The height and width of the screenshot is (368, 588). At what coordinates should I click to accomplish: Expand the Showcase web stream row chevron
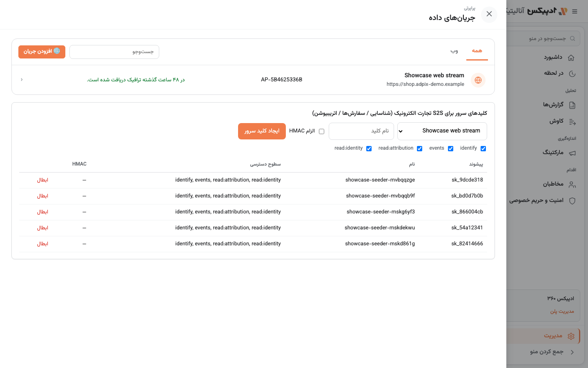tap(22, 80)
